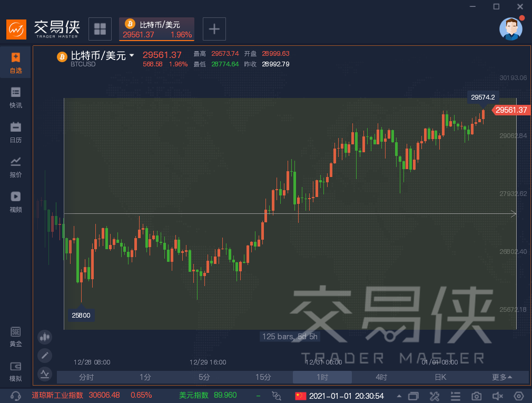
Task: Open the tools wrench icon in status bar
Action: tap(435, 396)
